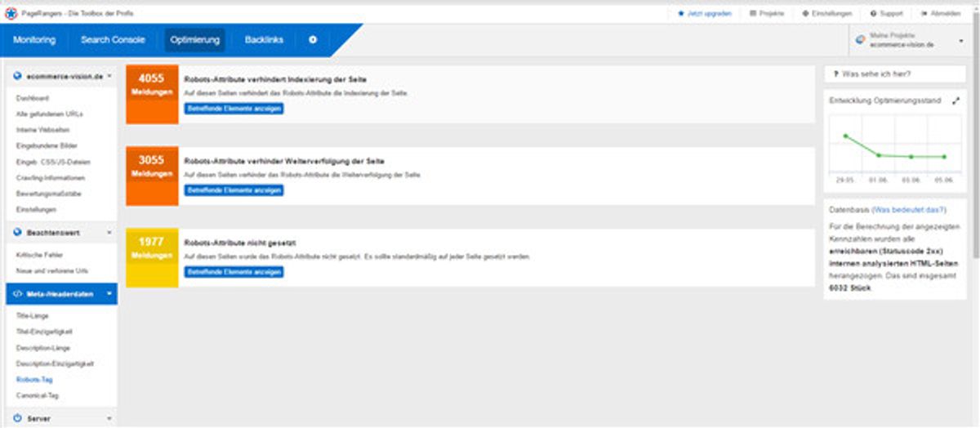This screenshot has height=428, width=980.
Task: Click the Was sehe ich hier? help box
Action: [x=896, y=74]
